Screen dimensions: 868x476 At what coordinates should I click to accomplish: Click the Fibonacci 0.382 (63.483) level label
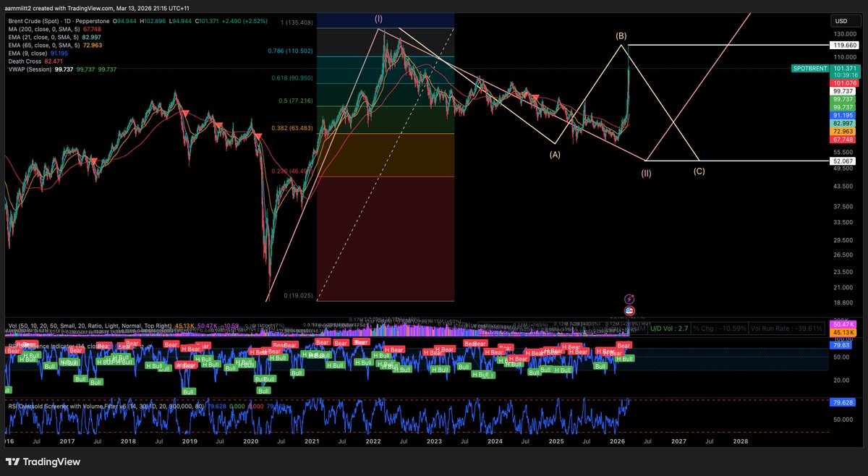(292, 127)
